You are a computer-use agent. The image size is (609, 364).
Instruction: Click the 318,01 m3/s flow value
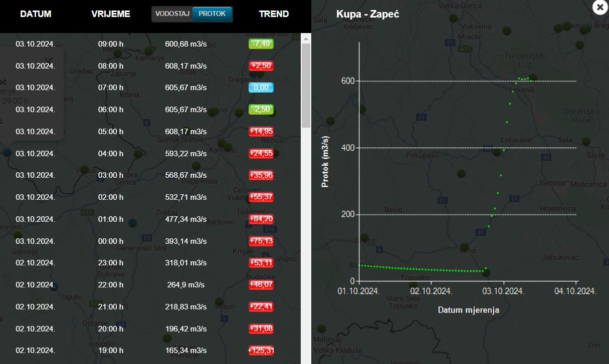point(186,263)
